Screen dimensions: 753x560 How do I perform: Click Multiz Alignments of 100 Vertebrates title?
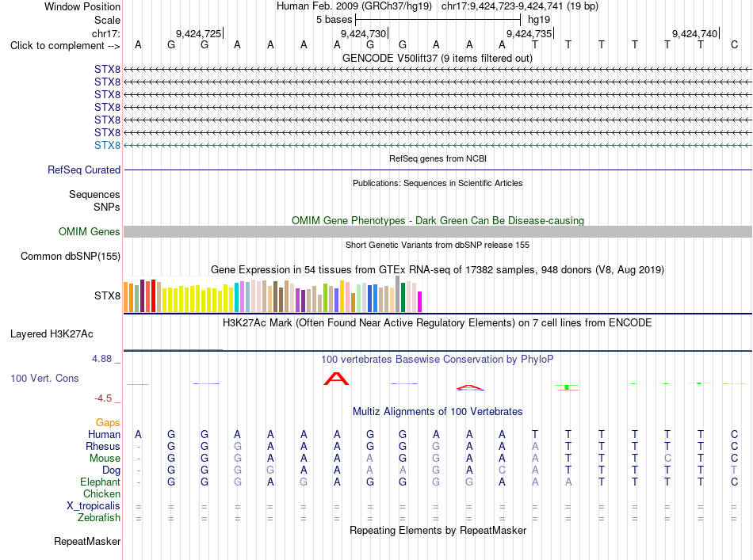point(438,411)
